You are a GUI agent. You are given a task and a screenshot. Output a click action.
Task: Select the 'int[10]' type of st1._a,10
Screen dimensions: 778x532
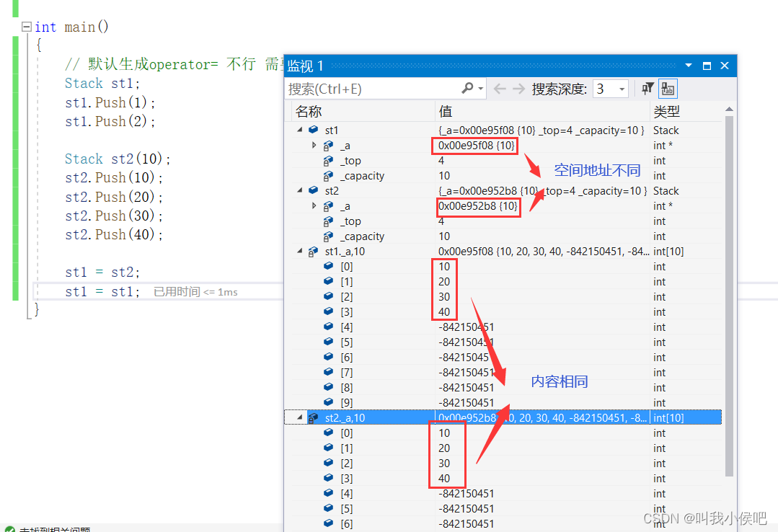pos(668,251)
